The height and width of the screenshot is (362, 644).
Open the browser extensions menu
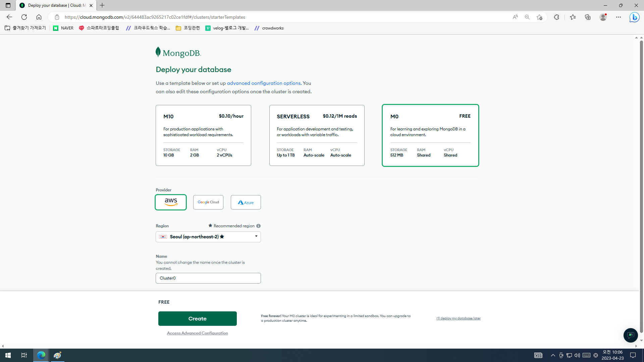pos(556,17)
